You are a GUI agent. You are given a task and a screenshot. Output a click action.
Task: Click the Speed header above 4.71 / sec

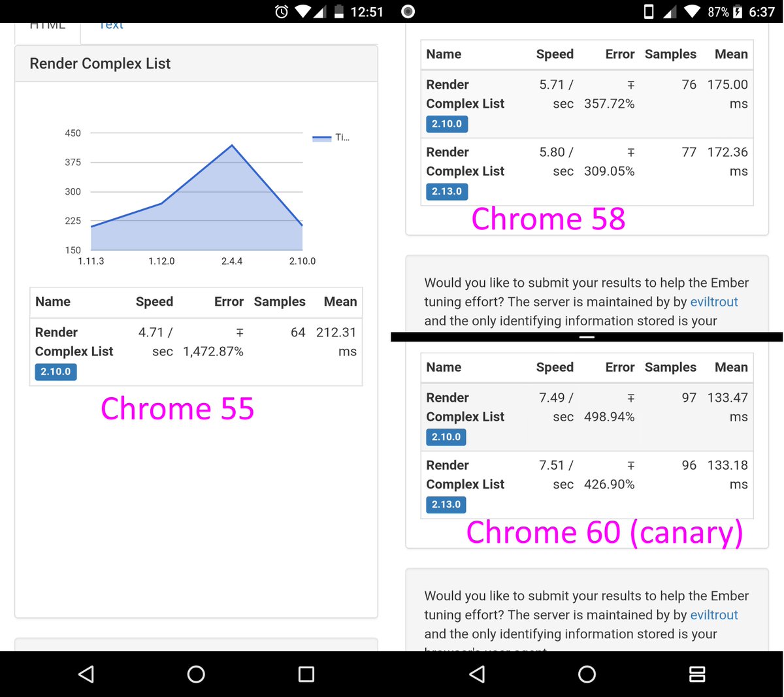click(x=154, y=302)
